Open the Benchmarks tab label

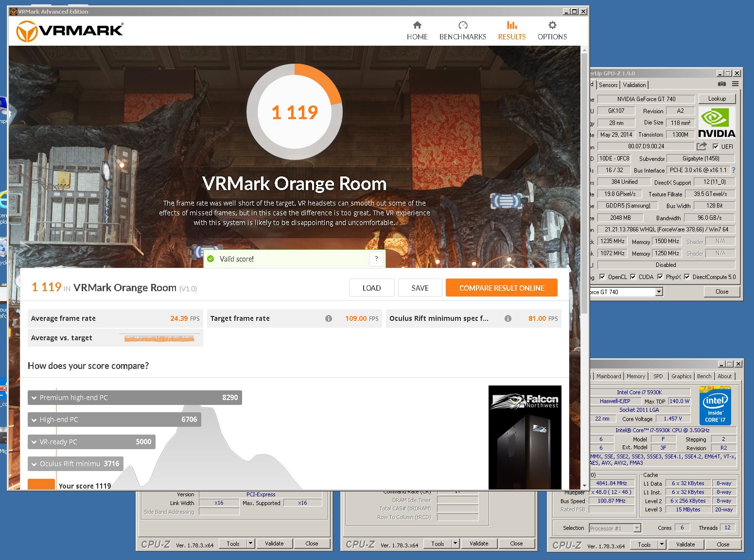click(x=463, y=37)
